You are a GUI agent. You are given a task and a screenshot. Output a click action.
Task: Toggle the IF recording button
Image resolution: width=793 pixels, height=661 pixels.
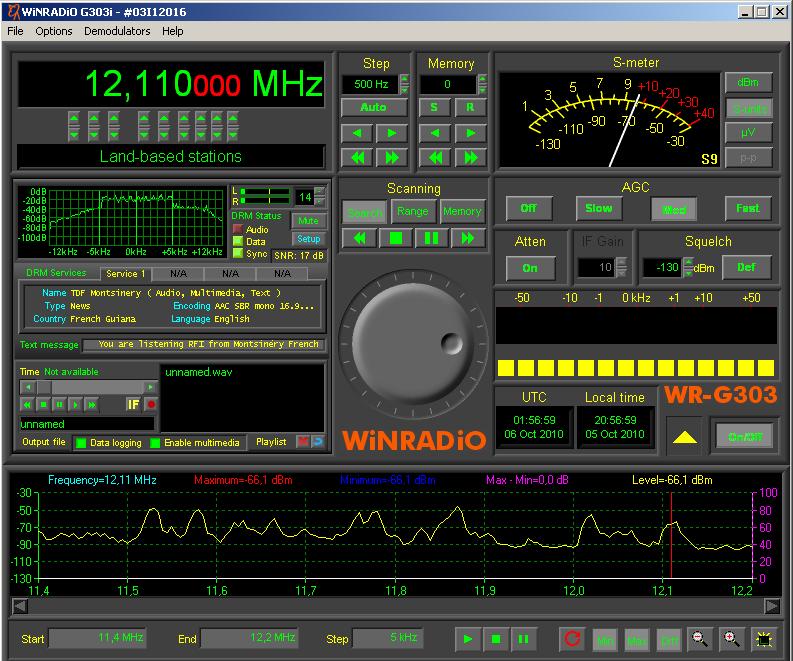click(133, 405)
